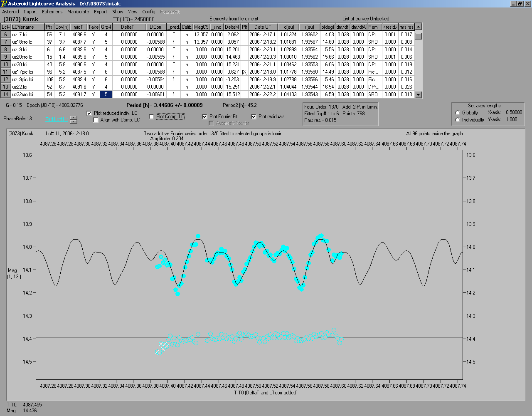Click the LCfilename column header
This screenshot has width=532, height=416.
pos(27,27)
